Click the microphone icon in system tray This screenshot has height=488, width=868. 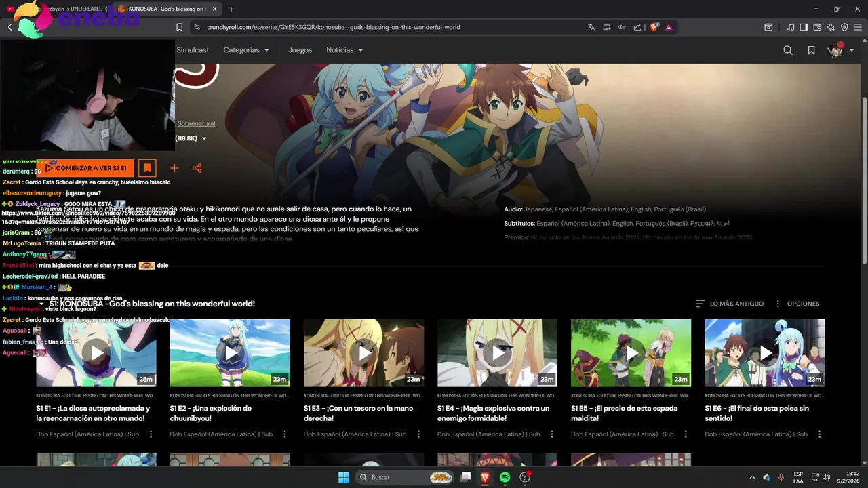(781, 477)
